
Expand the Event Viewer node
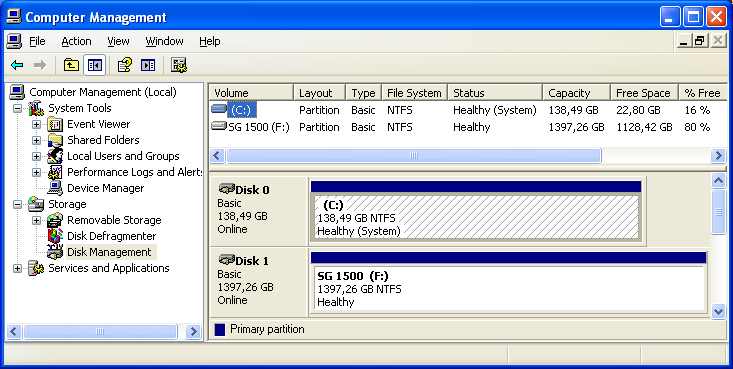(x=36, y=124)
